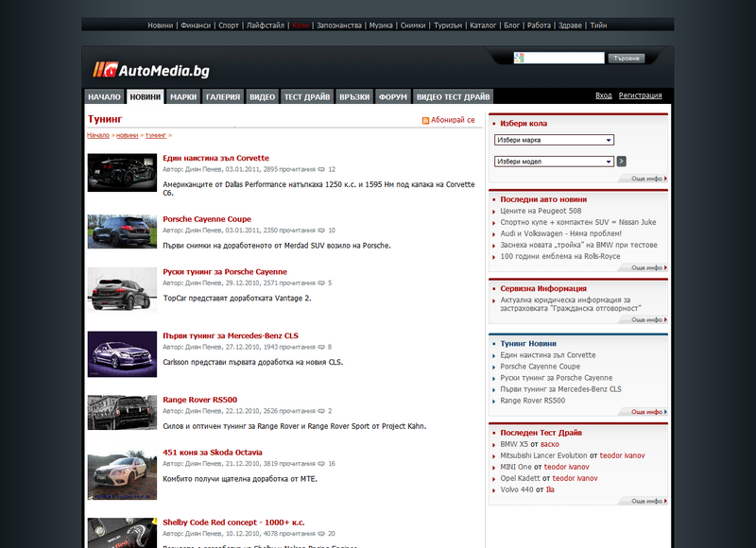
Task: Open Коли in the top portal menu
Action: (301, 26)
